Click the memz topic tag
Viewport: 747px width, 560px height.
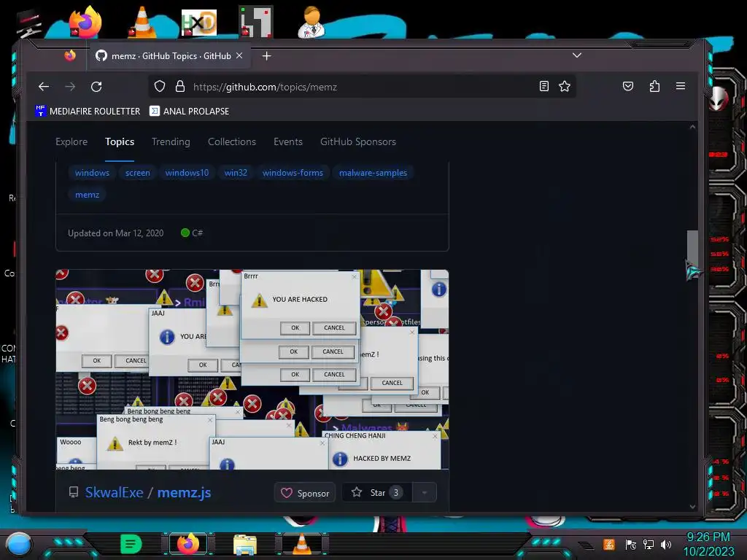click(88, 195)
